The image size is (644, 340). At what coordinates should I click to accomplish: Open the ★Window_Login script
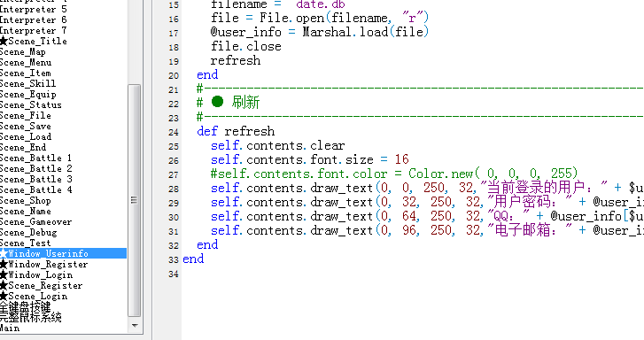tap(36, 275)
